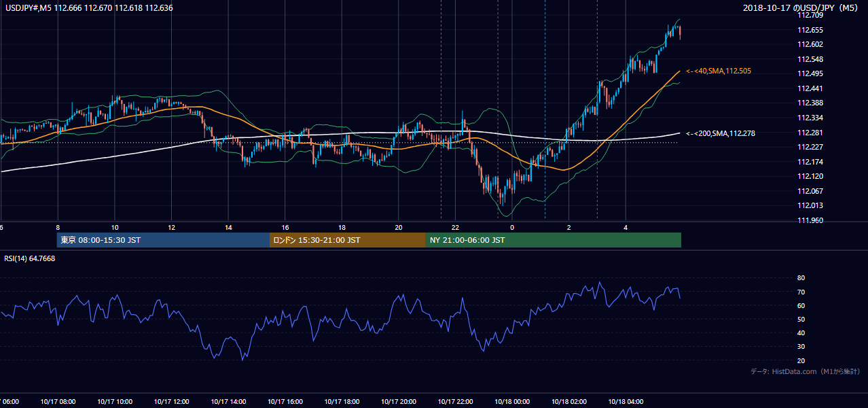Click RSI scale value 30

coord(801,347)
